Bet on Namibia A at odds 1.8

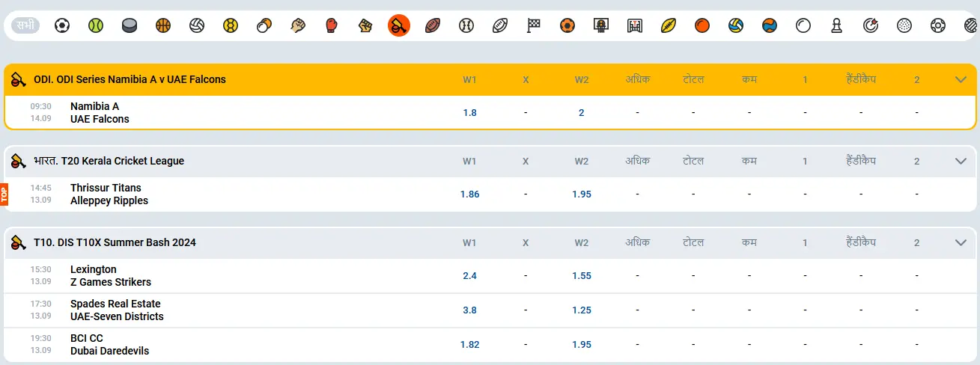[469, 113]
